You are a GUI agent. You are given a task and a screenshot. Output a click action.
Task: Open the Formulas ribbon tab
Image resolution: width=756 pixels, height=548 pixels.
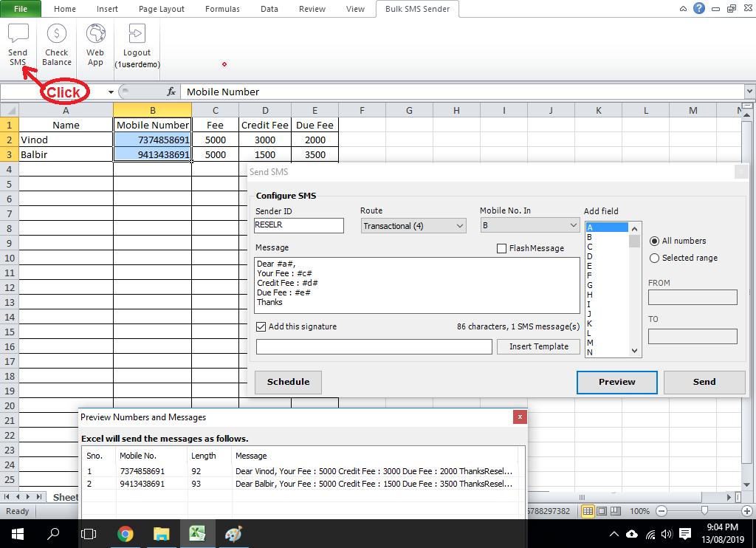coord(222,9)
